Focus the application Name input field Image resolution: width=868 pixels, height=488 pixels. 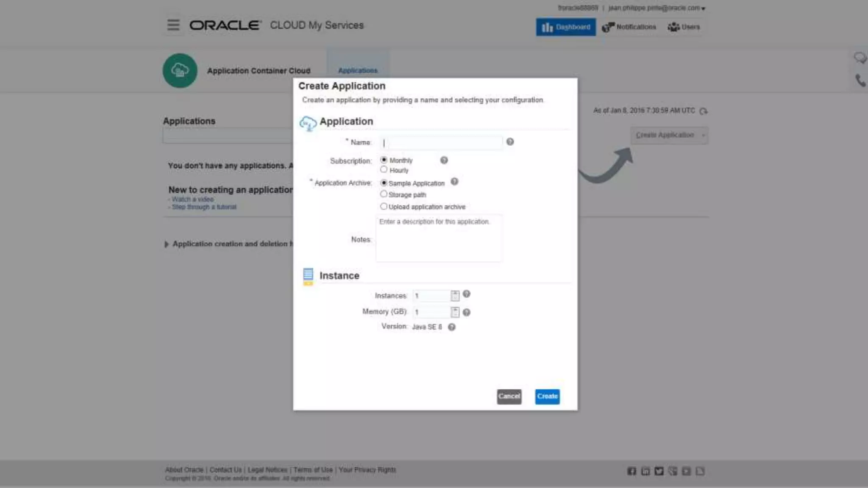pyautogui.click(x=441, y=143)
